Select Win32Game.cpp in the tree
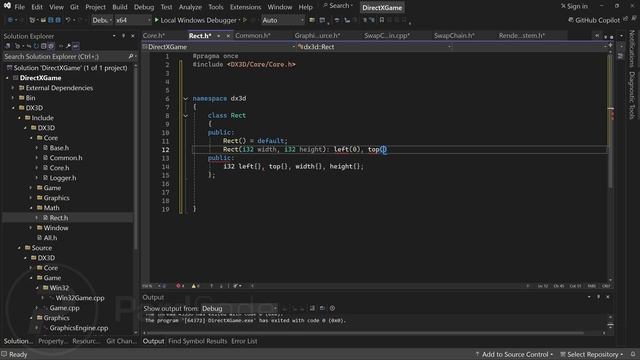 click(x=80, y=298)
